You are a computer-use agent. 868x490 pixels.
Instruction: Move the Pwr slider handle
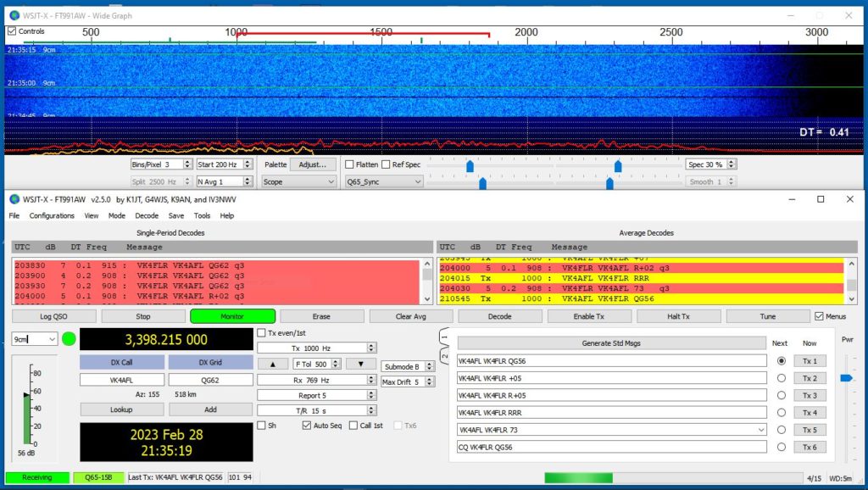(846, 378)
